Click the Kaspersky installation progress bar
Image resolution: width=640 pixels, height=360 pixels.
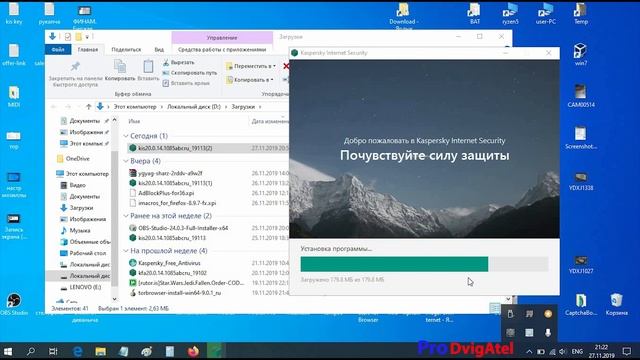(424, 264)
